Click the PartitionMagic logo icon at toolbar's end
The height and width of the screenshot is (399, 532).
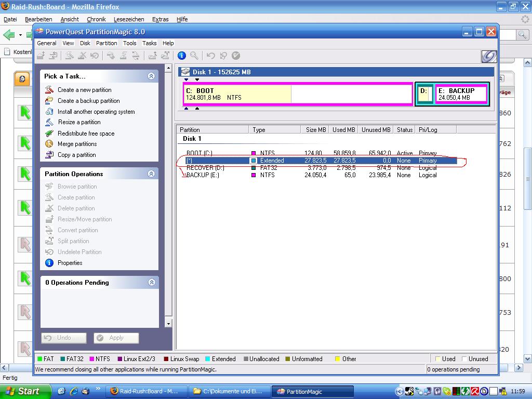(x=489, y=56)
